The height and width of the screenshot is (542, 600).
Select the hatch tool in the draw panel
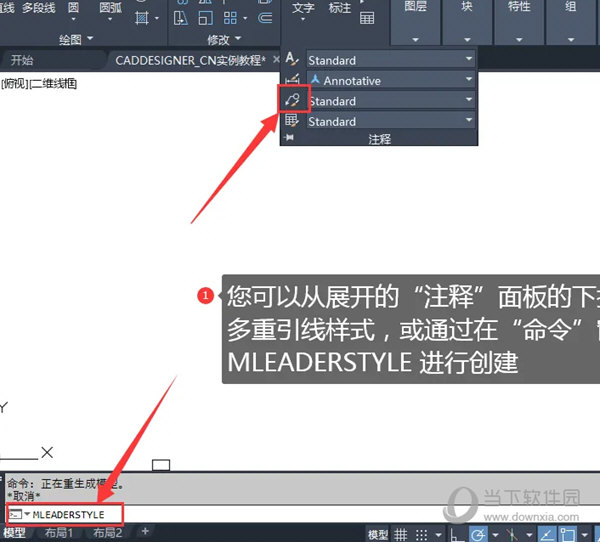click(142, 18)
